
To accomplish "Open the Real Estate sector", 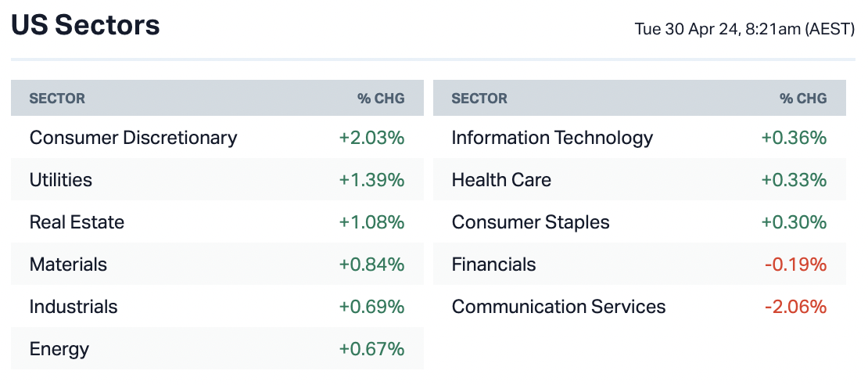I will tap(77, 222).
